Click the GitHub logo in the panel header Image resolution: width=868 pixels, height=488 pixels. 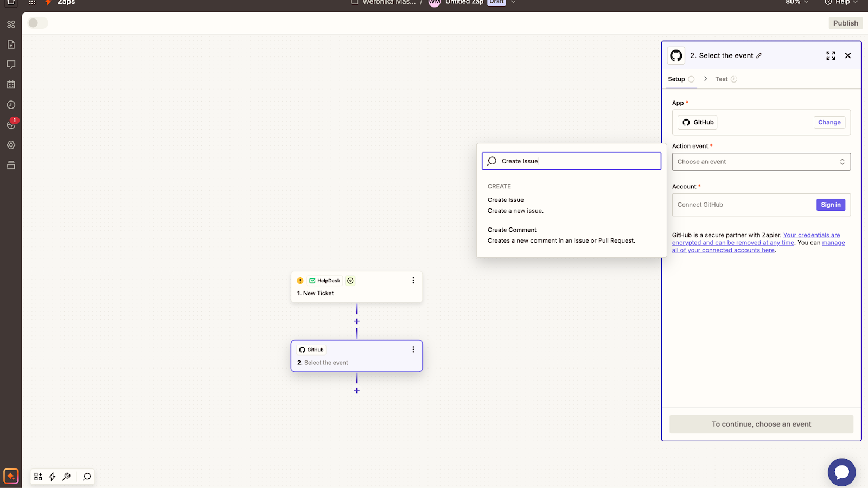676,55
